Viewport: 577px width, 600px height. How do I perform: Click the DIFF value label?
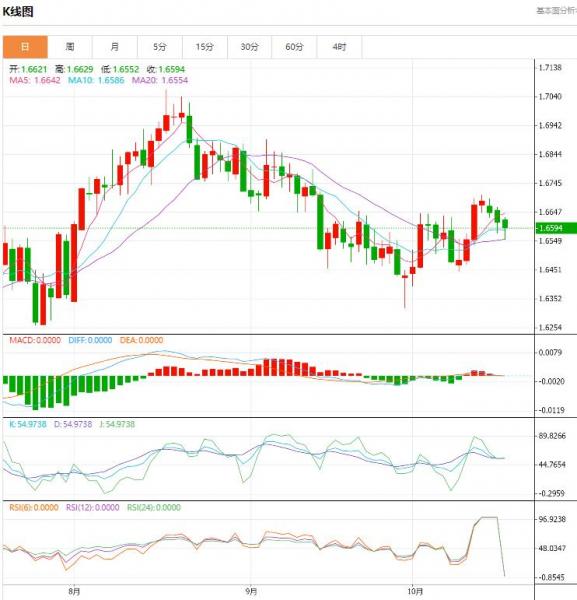[x=90, y=340]
